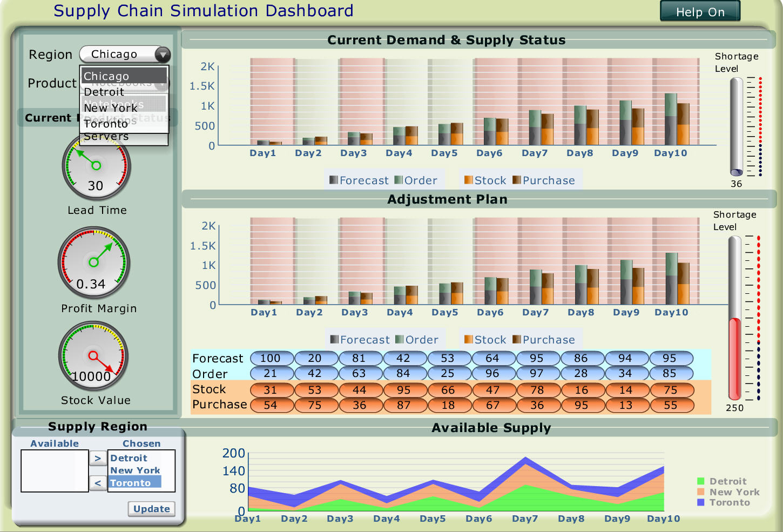Toggle the Help On switch

699,11
